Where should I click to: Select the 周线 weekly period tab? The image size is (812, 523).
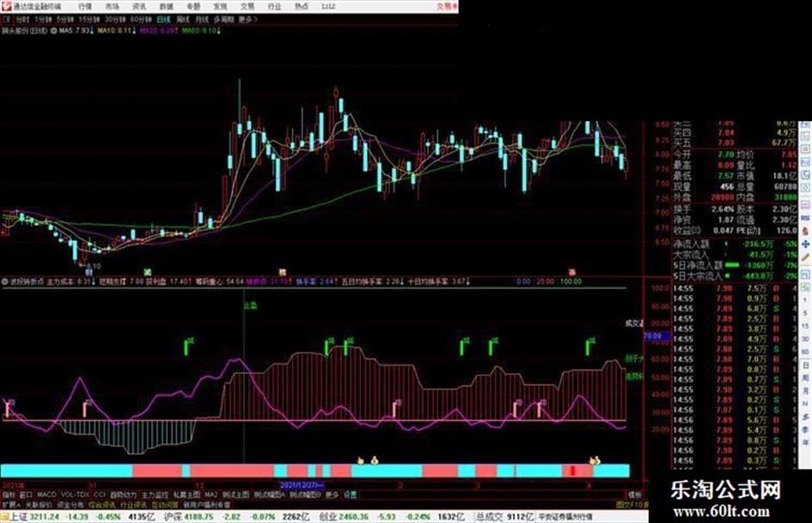pyautogui.click(x=183, y=20)
